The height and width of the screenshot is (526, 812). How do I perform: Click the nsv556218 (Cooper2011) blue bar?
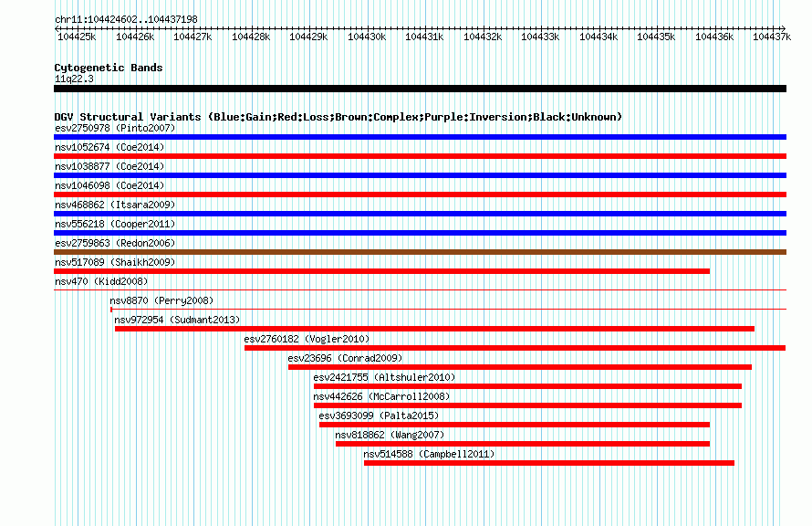click(420, 233)
